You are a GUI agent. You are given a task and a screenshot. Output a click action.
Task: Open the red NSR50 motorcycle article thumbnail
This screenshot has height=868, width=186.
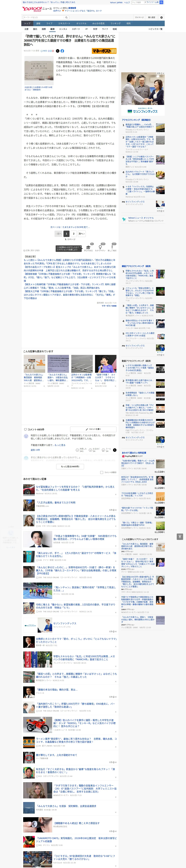(x=38, y=725)
